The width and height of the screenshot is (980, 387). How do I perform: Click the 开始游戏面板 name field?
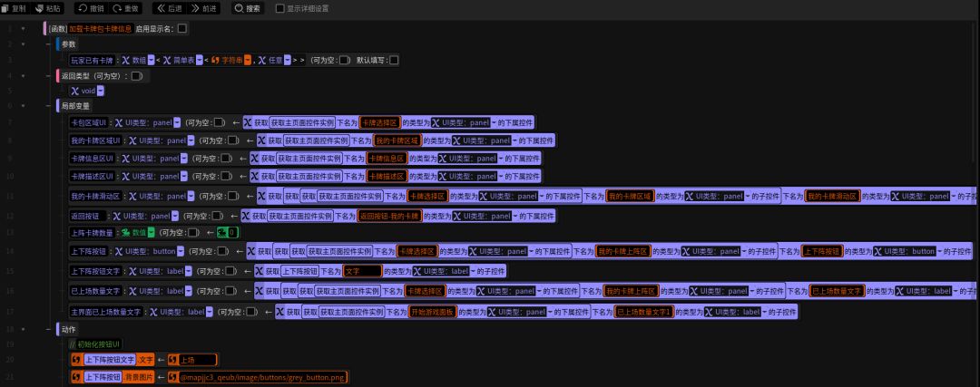click(432, 312)
